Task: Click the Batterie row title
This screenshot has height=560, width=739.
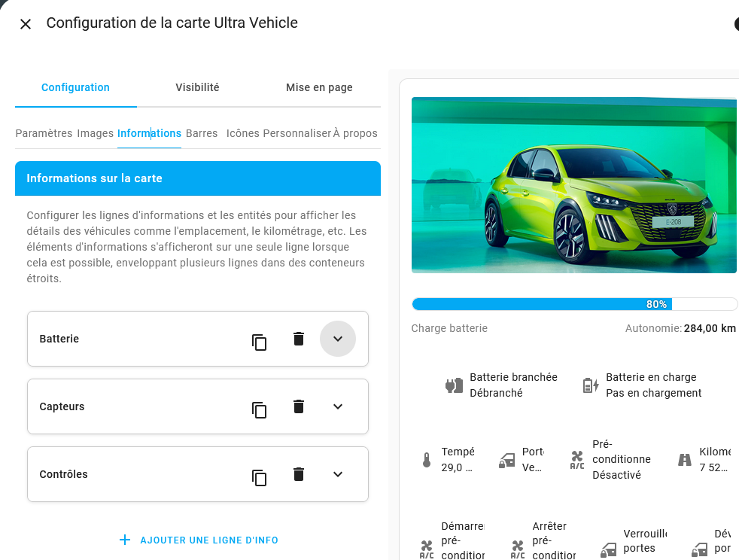Action: pyautogui.click(x=59, y=339)
